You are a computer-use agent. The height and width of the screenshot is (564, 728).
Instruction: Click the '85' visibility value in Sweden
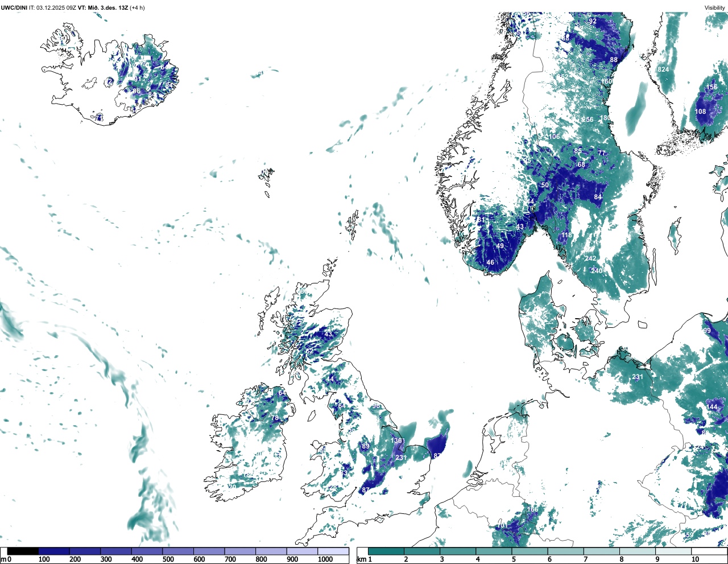[578, 151]
